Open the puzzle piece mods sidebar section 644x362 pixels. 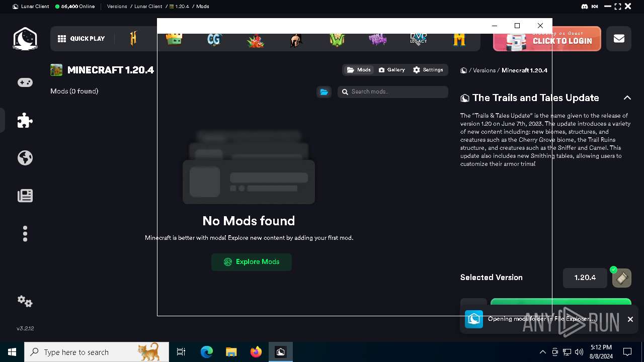pyautogui.click(x=25, y=120)
